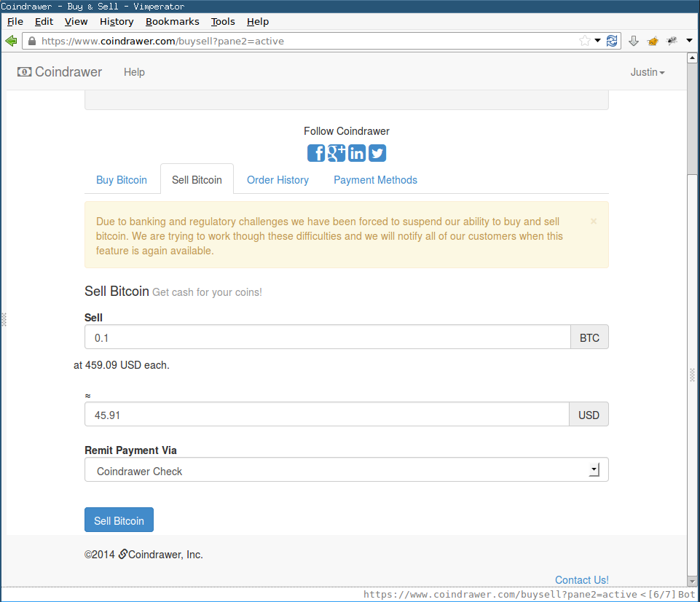Reload the page with the refresh icon

pyautogui.click(x=612, y=41)
